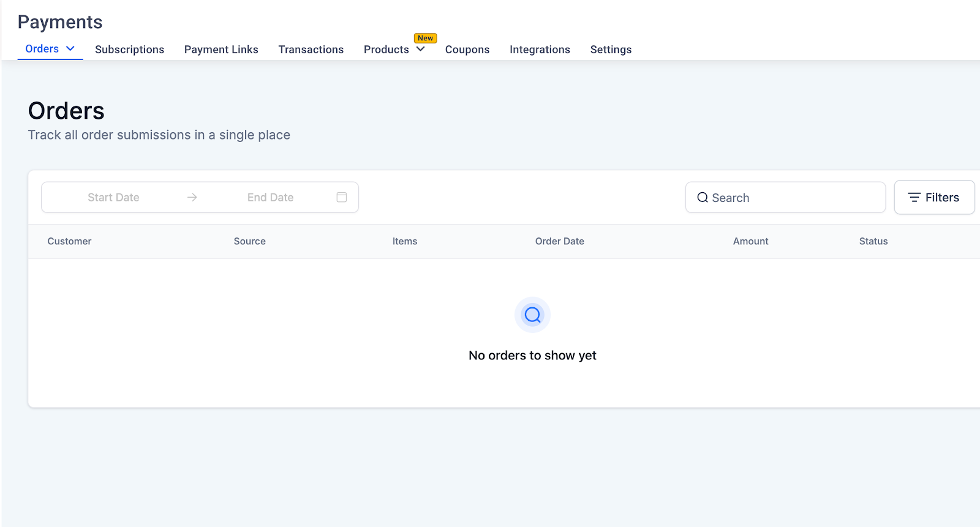Select the Products tab

[x=386, y=50]
